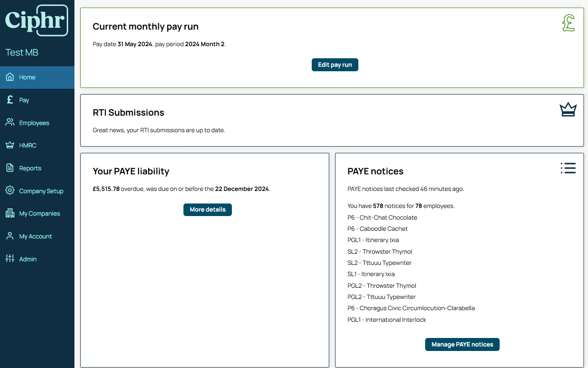Select notice PGL2 - Throwster Thymol

[x=382, y=286]
